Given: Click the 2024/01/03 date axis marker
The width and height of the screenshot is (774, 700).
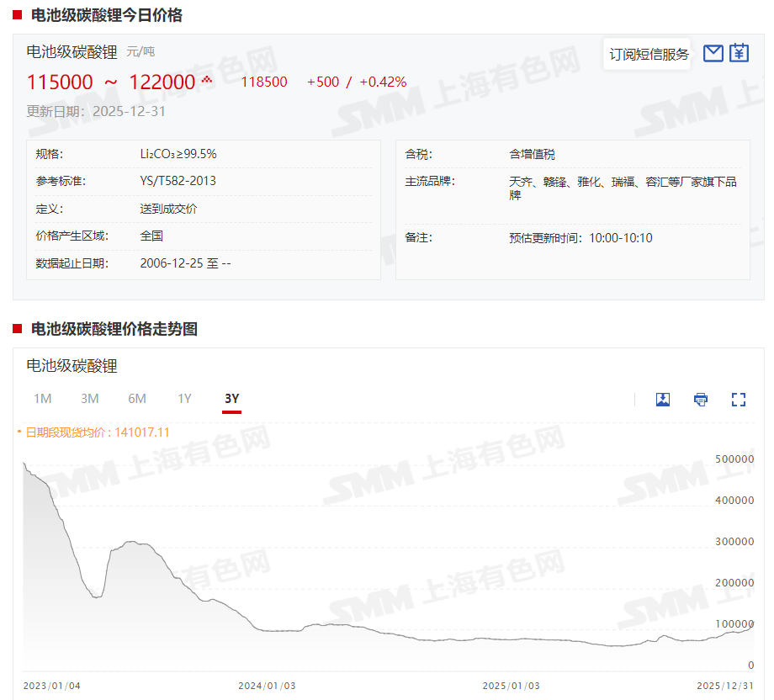Looking at the screenshot, I should point(267,686).
